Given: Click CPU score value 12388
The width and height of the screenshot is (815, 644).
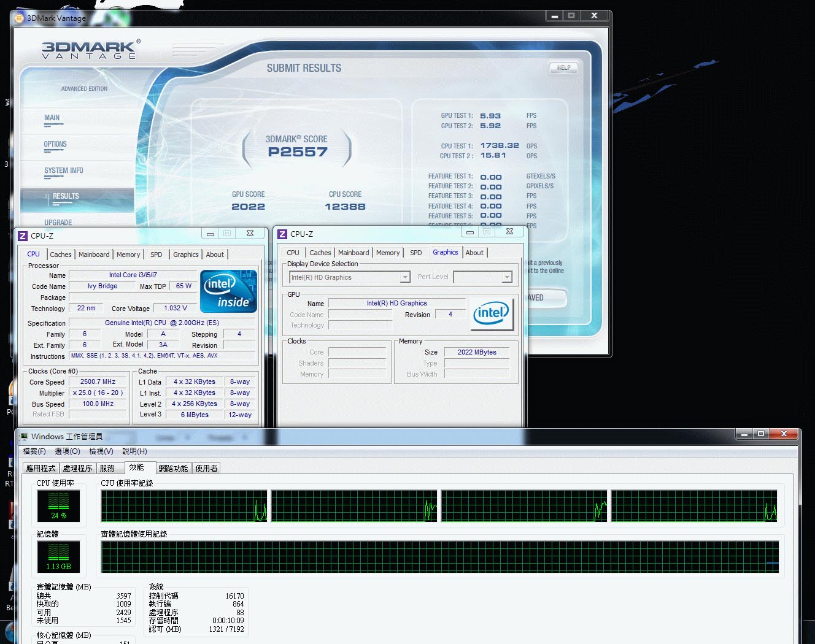Looking at the screenshot, I should pos(345,207).
